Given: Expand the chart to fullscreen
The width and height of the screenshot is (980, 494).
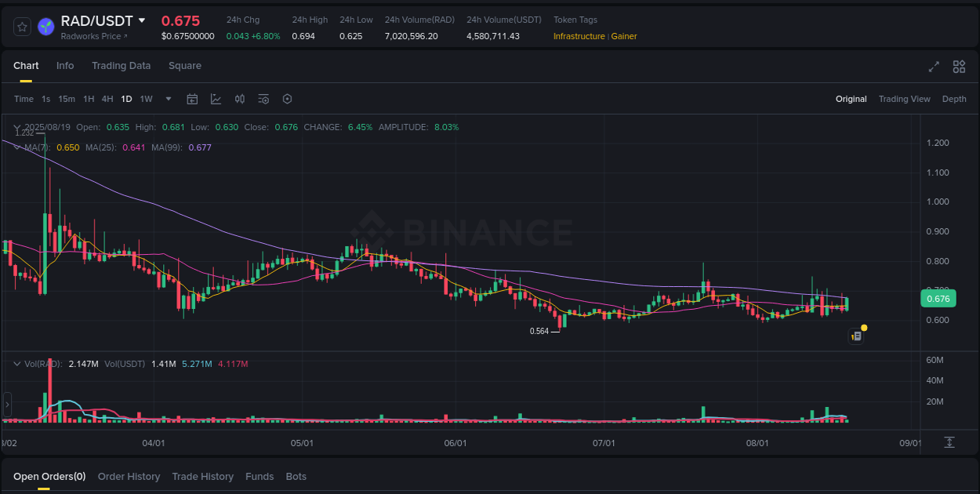Looking at the screenshot, I should (933, 67).
